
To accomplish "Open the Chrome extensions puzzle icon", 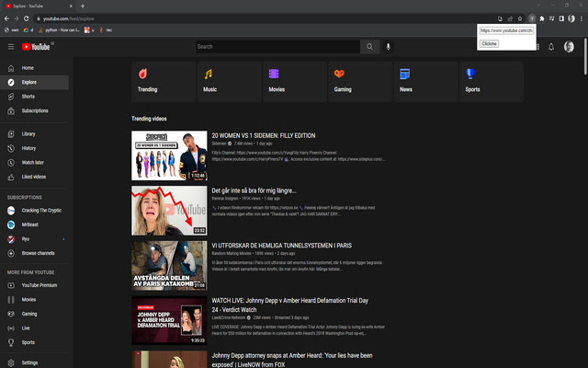I will [x=542, y=18].
